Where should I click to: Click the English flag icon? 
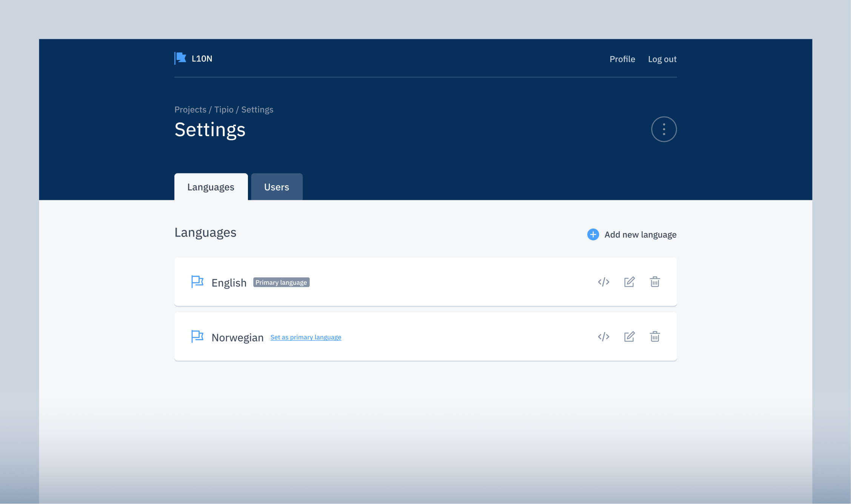pyautogui.click(x=197, y=282)
